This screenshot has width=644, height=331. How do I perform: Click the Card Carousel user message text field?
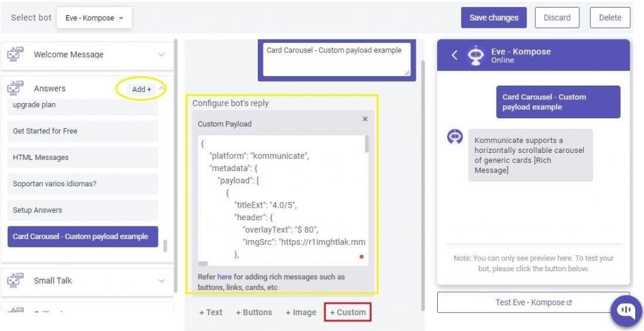[x=336, y=60]
